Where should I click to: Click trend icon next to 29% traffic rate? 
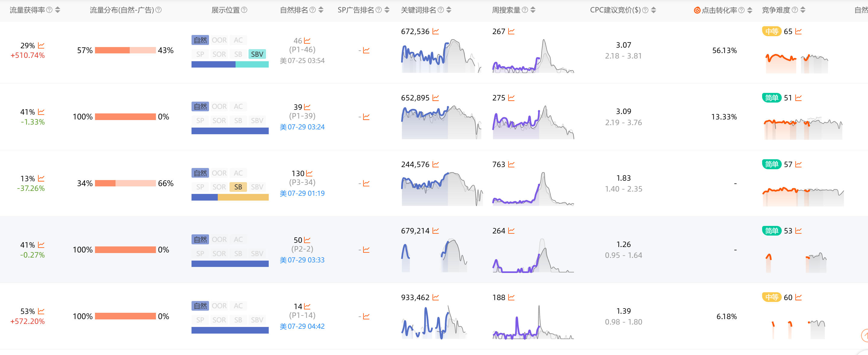41,45
